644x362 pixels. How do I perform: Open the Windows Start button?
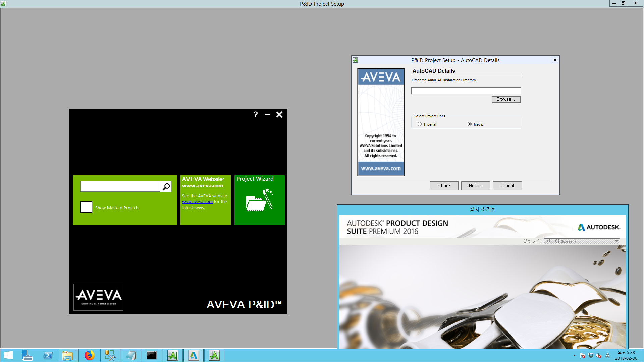pyautogui.click(x=8, y=355)
